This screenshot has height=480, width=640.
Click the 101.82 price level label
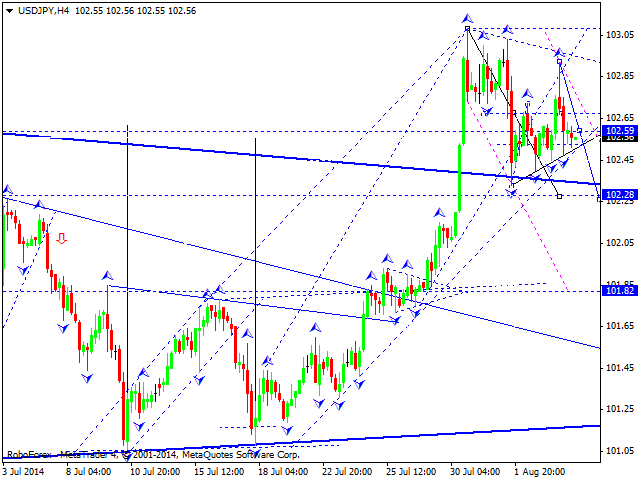pos(621,291)
